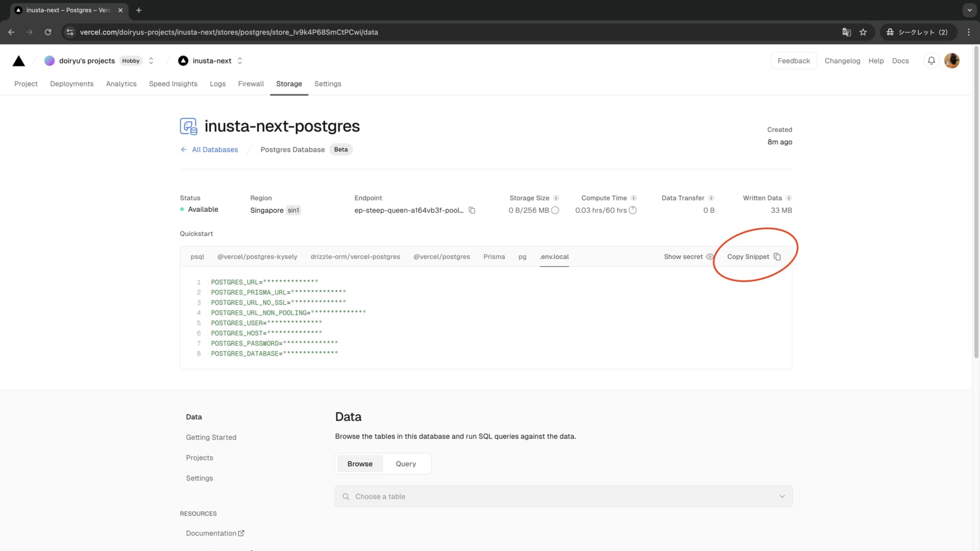Expand the project switcher chevrons
The height and width of the screenshot is (551, 980).
point(240,61)
